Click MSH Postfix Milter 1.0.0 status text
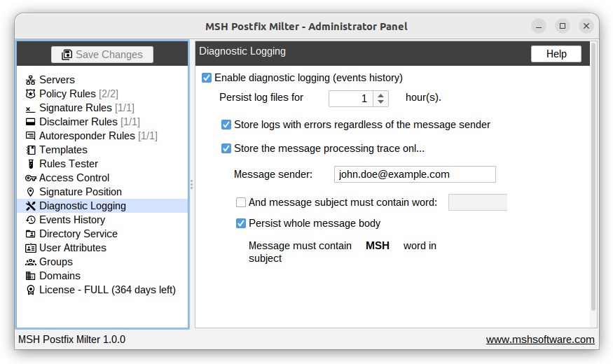This screenshot has width=613, height=364. coord(72,339)
